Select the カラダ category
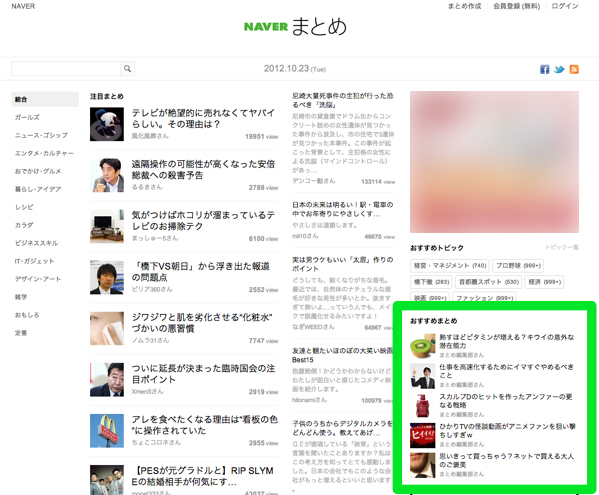 pos(24,225)
